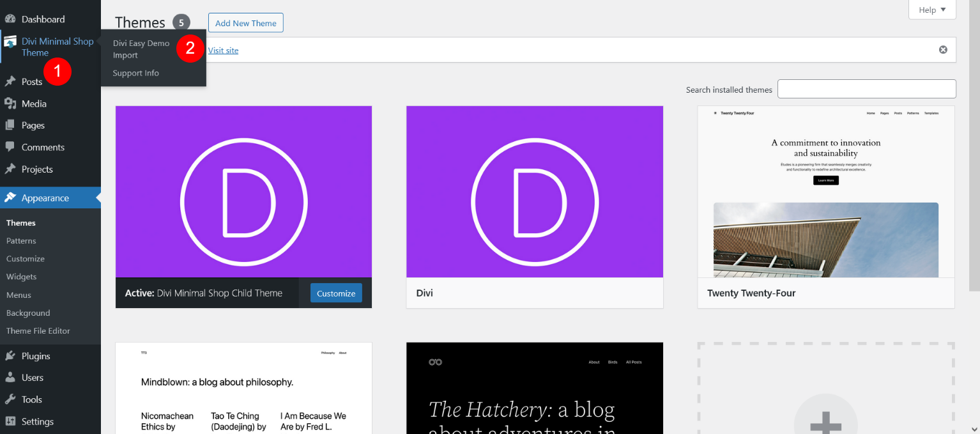Screen dimensions: 980x434
Task: Click the Themes page heading
Action: (140, 22)
